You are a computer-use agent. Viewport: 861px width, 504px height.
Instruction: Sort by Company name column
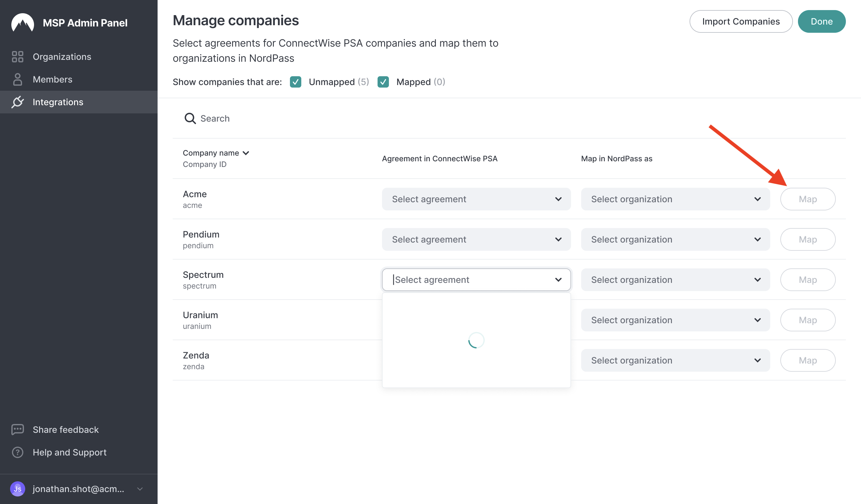tap(216, 153)
